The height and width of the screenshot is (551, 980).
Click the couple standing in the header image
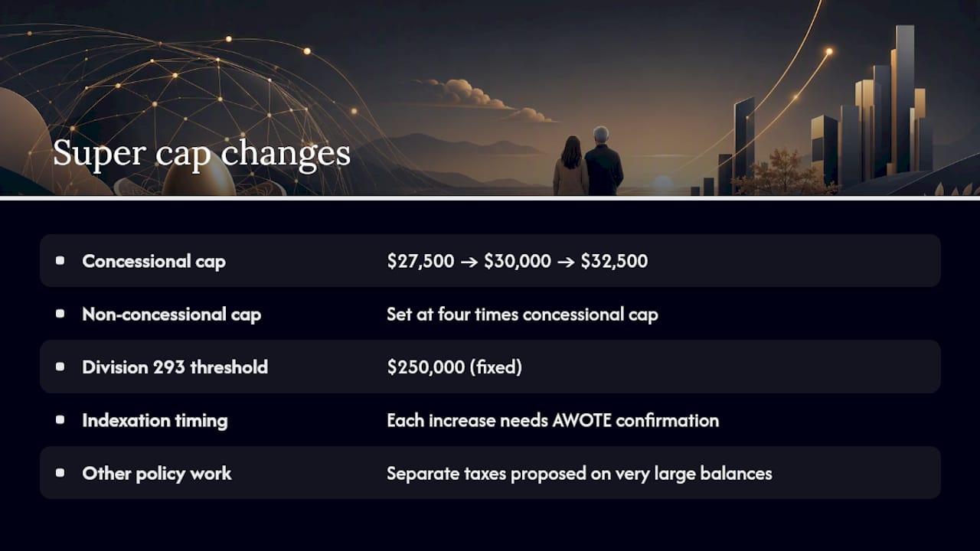[x=588, y=161]
